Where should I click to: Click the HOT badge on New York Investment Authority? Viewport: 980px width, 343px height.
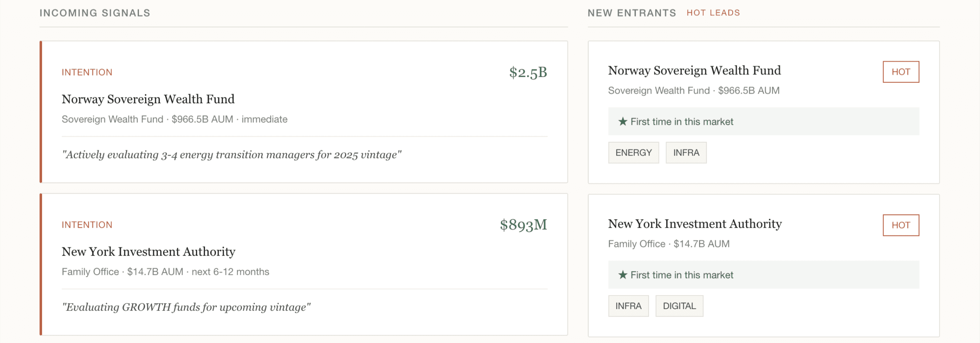pyautogui.click(x=901, y=225)
